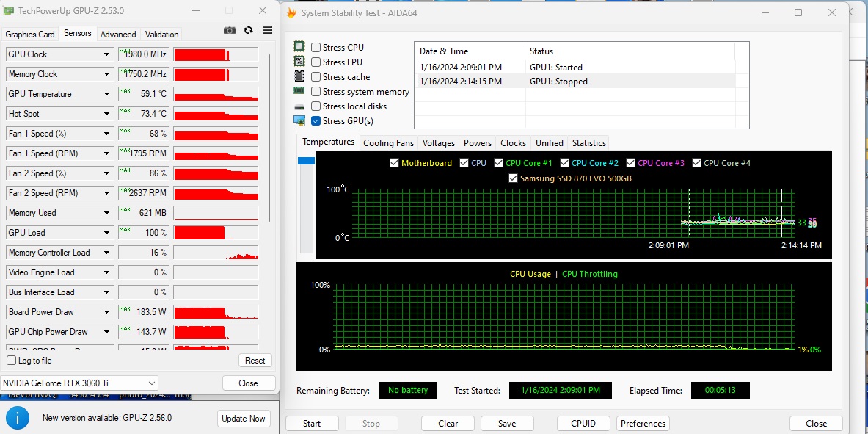Toggle the Log to file checkbox
This screenshot has width=868, height=434.
point(11,361)
